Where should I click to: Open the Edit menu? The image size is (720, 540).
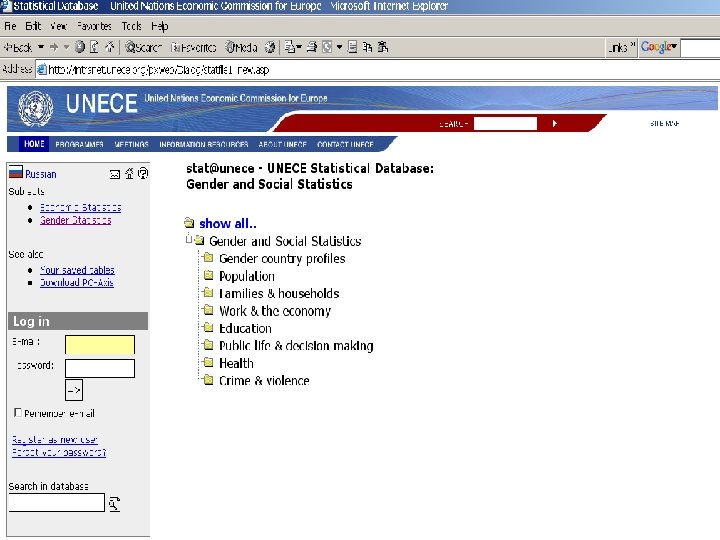33,26
